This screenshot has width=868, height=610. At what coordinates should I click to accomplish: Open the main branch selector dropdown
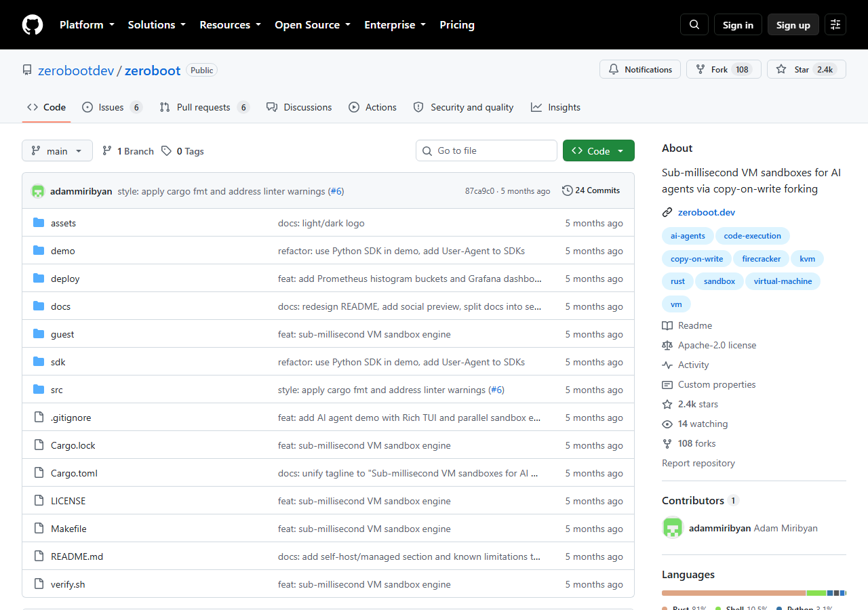point(57,151)
